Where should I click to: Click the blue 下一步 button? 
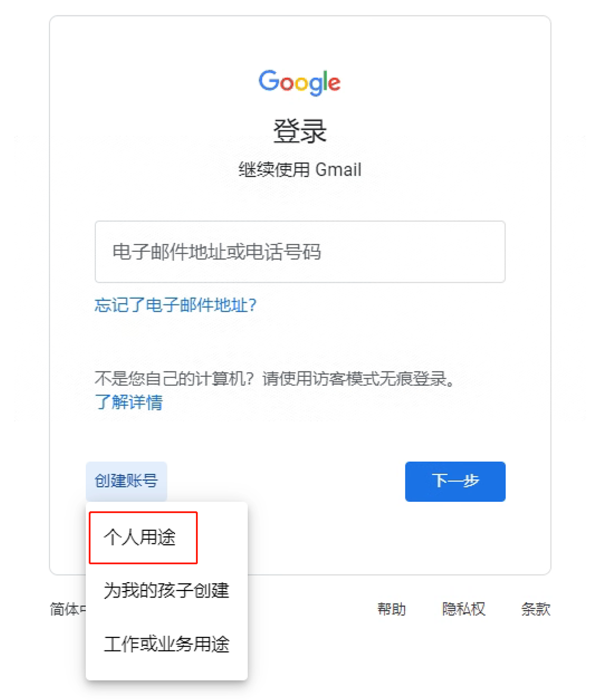point(455,481)
